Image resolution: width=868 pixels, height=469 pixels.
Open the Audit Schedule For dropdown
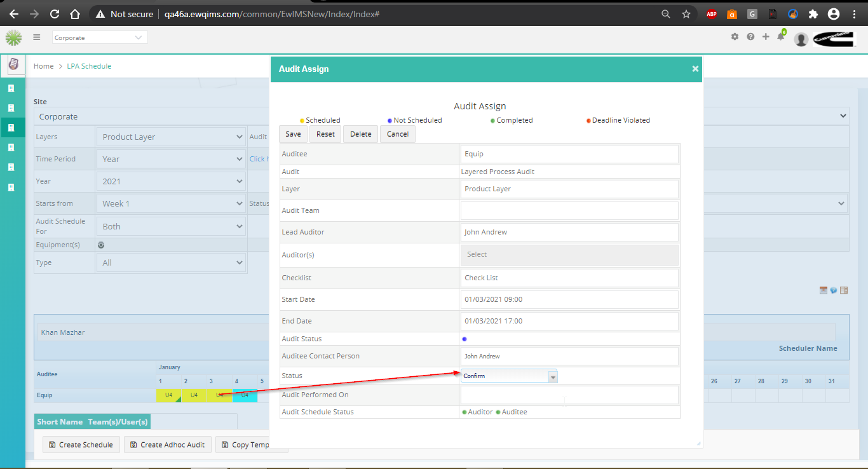click(x=171, y=226)
